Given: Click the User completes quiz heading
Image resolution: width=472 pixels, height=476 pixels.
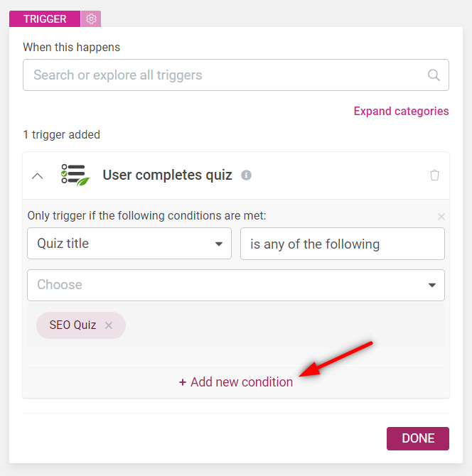Looking at the screenshot, I should pos(167,175).
